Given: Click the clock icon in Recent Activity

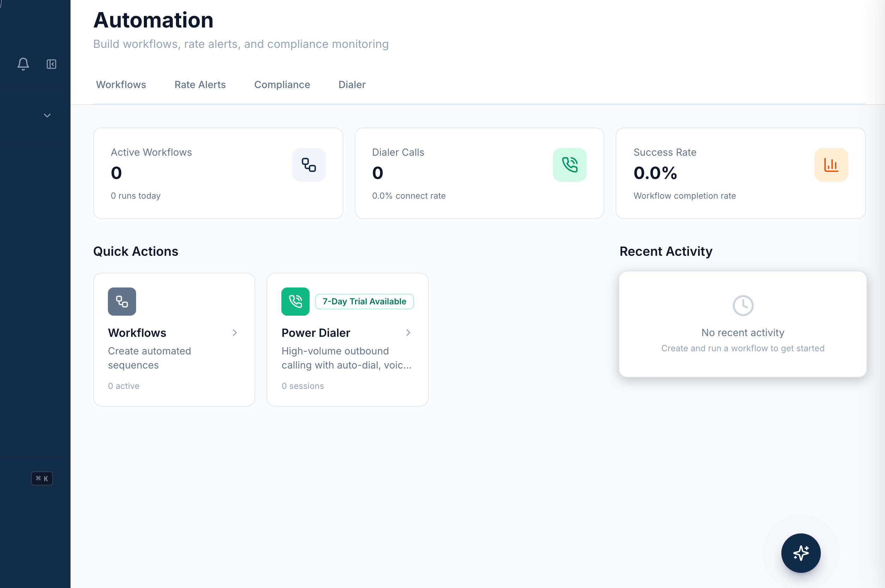Looking at the screenshot, I should (743, 305).
